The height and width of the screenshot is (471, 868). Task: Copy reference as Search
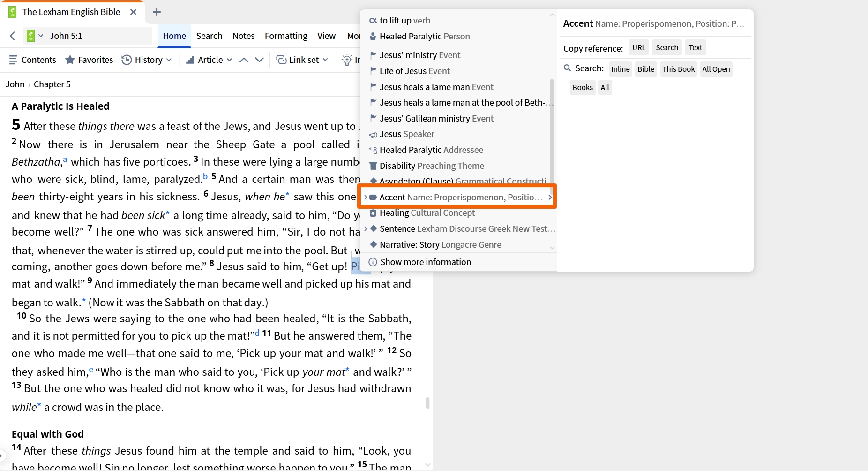click(x=666, y=47)
